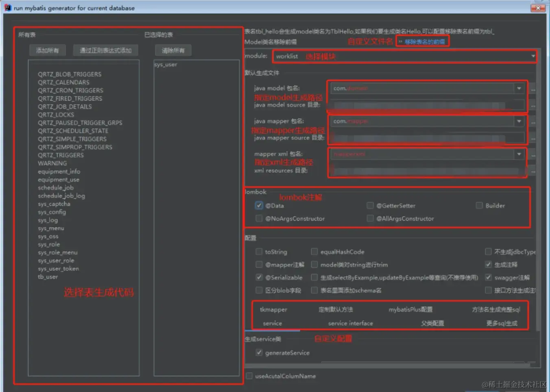Switch to the tkmapper tab
The image size is (550, 392).
pos(273,309)
